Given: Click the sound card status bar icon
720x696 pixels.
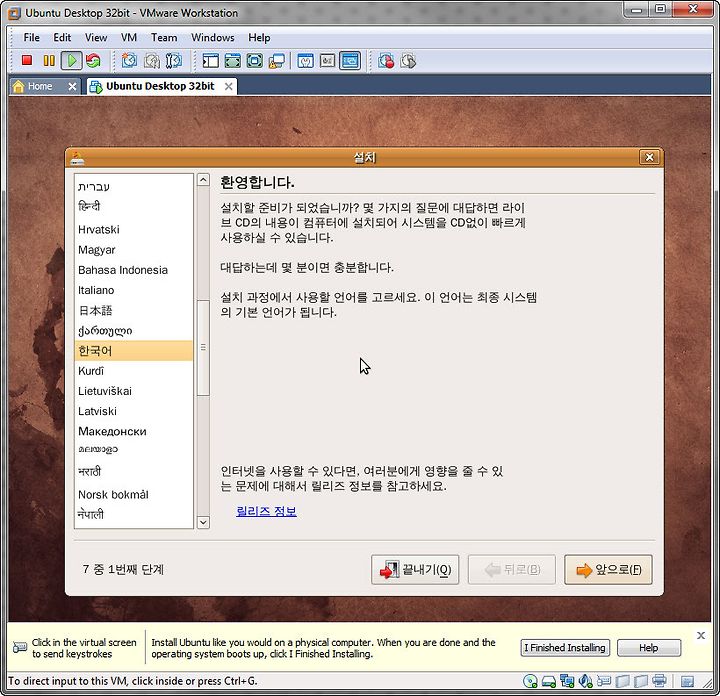Looking at the screenshot, I should pyautogui.click(x=585, y=681).
